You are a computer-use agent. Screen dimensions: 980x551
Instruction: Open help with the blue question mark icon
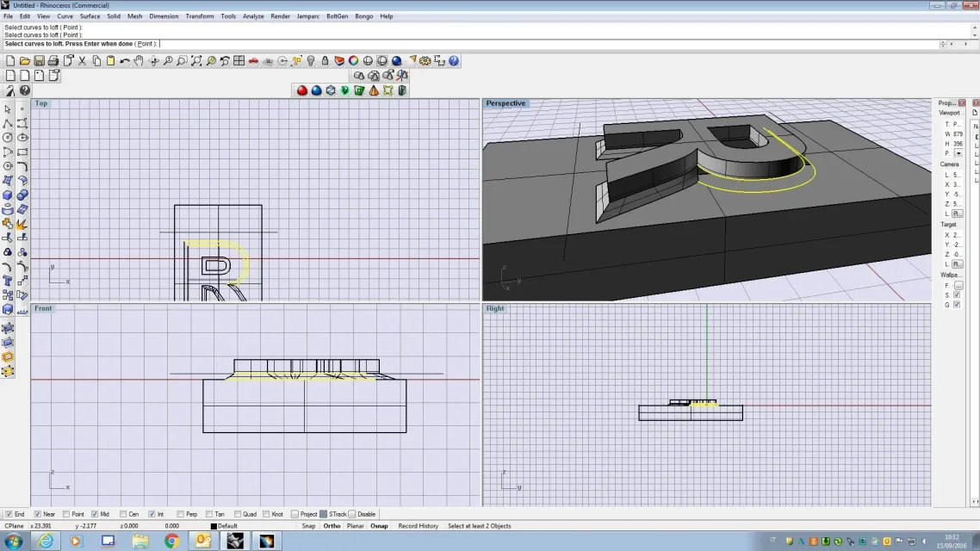pos(454,60)
